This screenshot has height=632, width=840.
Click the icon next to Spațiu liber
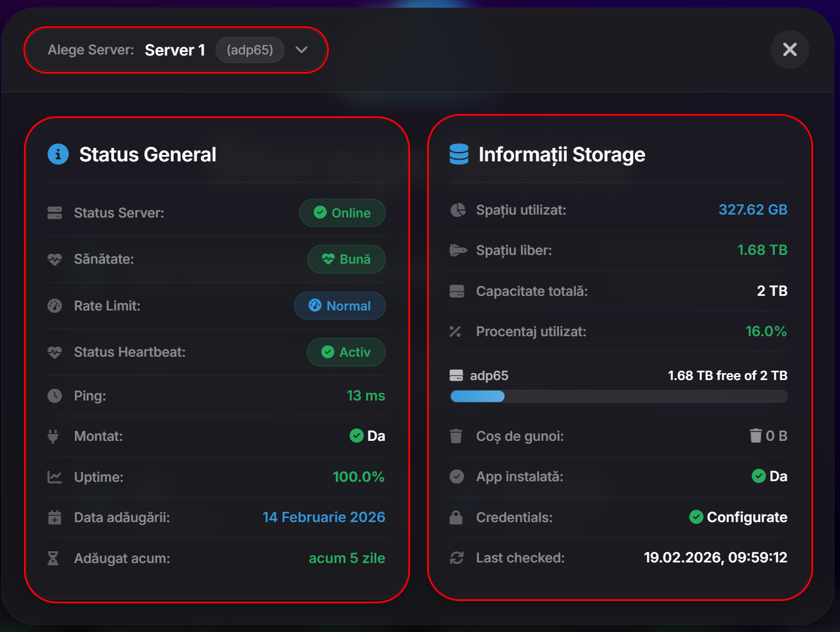[458, 250]
